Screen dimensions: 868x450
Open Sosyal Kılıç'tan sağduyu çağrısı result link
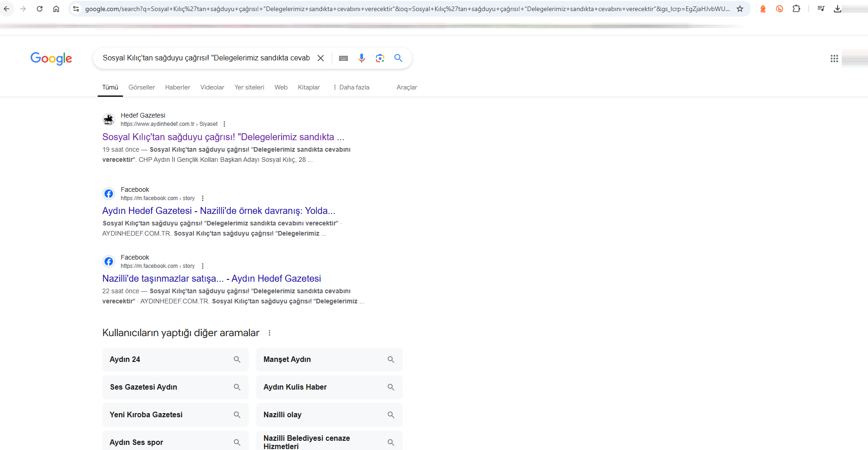pos(223,137)
